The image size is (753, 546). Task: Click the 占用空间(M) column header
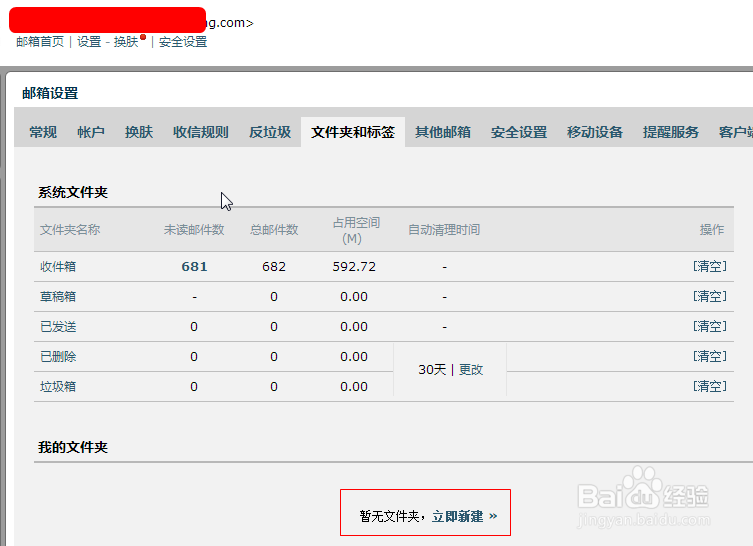click(356, 230)
